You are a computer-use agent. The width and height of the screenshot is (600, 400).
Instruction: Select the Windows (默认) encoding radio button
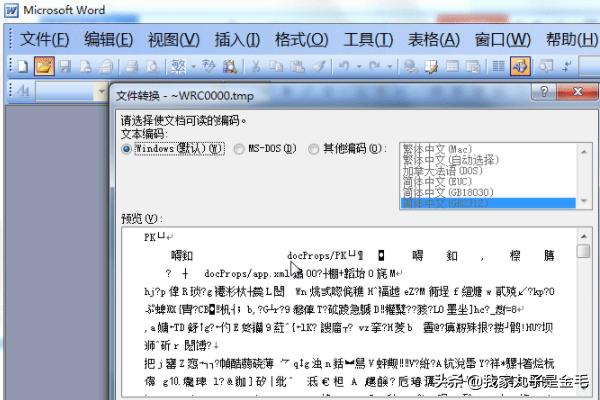point(126,148)
